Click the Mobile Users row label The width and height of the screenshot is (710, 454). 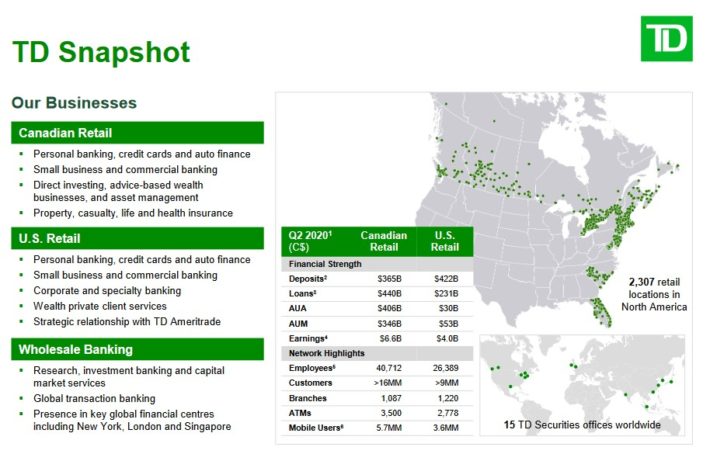coord(316,428)
